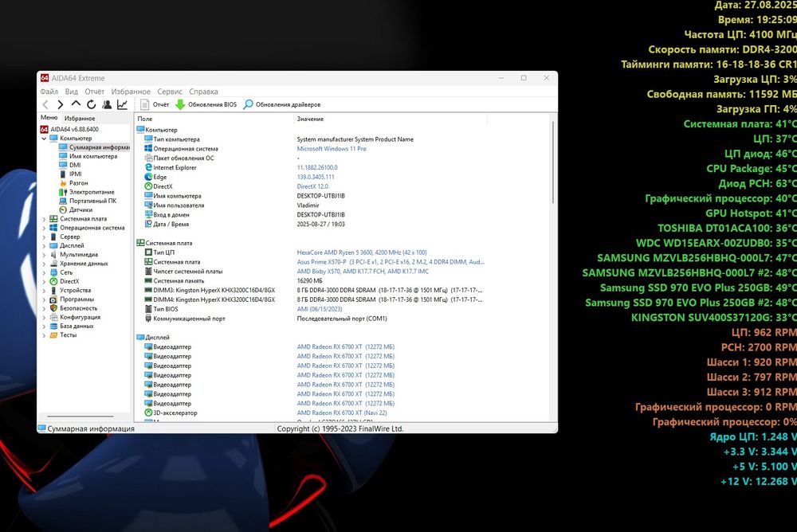The image size is (797, 532).
Task: Expand the Операционная система tree node
Action: click(44, 228)
